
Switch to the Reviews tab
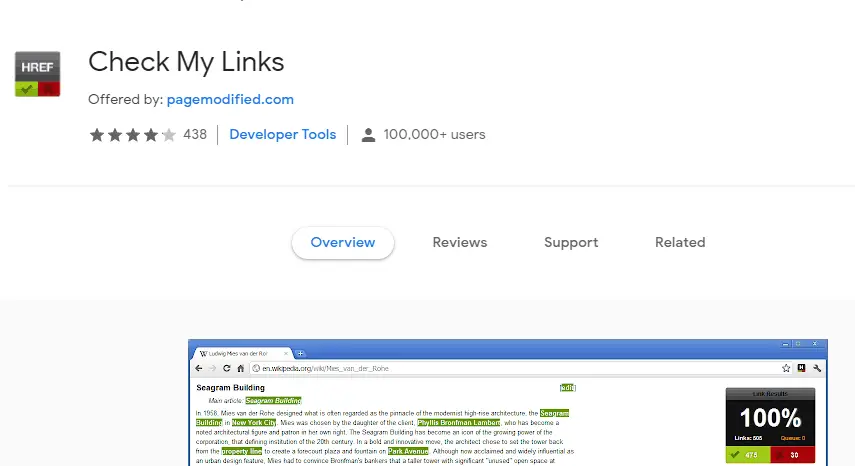(460, 243)
